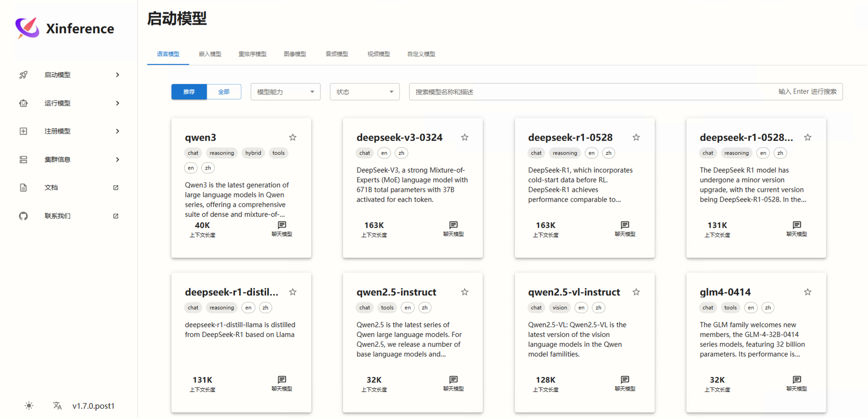The image size is (868, 418).
Task: Open the 重排序模型 tab
Action: 253,54
